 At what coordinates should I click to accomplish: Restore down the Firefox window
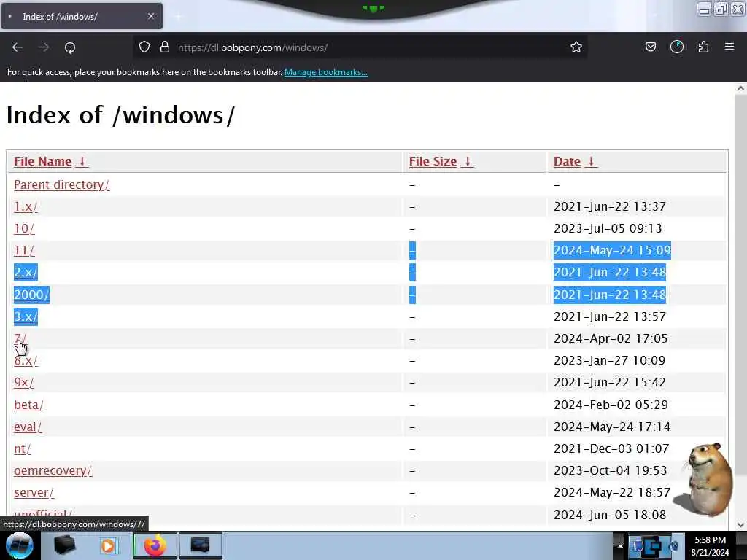(721, 9)
